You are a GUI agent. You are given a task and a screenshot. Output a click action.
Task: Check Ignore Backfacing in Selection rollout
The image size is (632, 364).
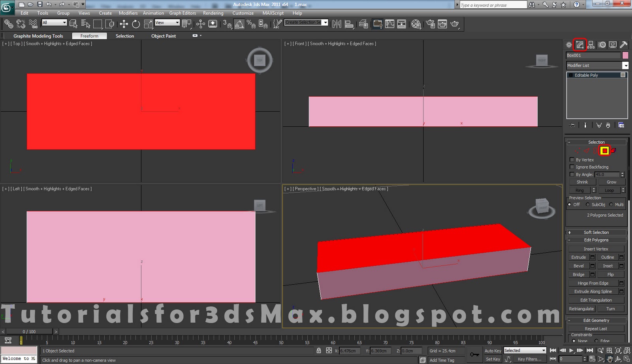(x=572, y=167)
